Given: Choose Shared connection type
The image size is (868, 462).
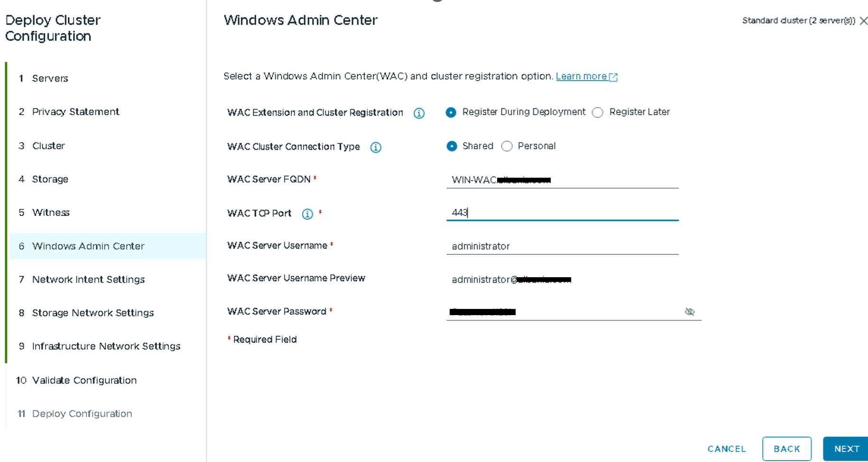Looking at the screenshot, I should tap(452, 146).
